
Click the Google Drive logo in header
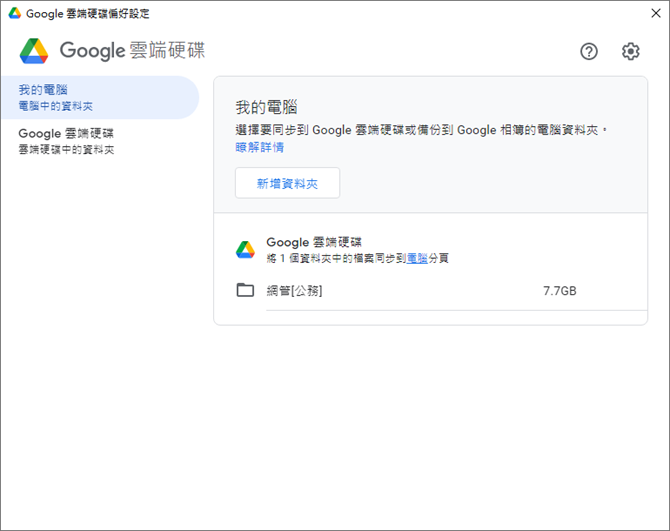pos(34,51)
